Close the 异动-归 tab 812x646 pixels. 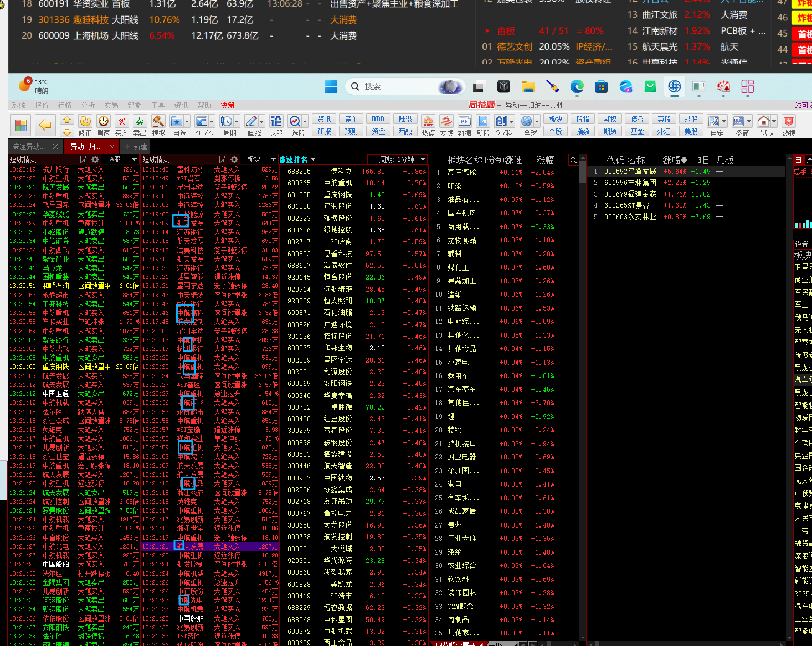point(112,147)
